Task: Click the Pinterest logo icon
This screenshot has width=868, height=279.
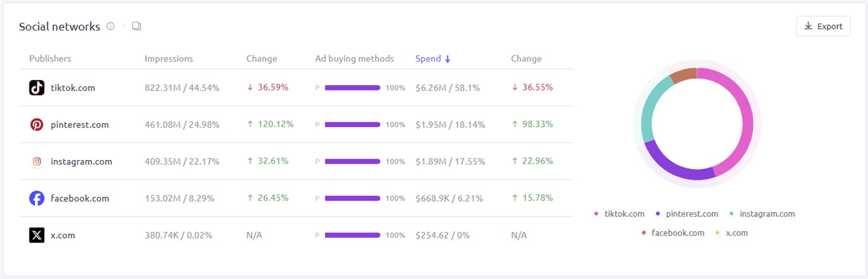Action: (37, 124)
